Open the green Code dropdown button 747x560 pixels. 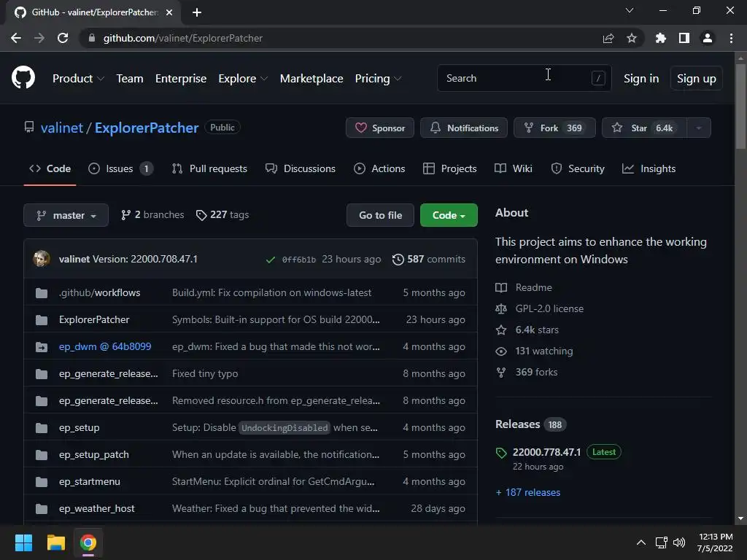(x=449, y=215)
